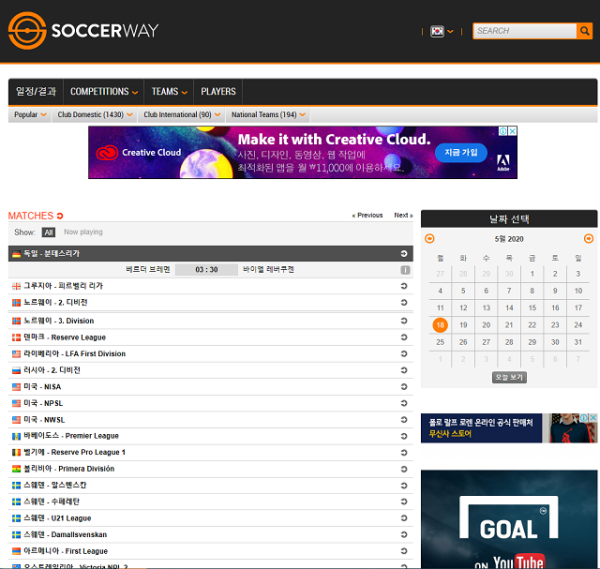The height and width of the screenshot is (569, 600).
Task: Click the orange search magnifier button
Action: pyautogui.click(x=585, y=31)
